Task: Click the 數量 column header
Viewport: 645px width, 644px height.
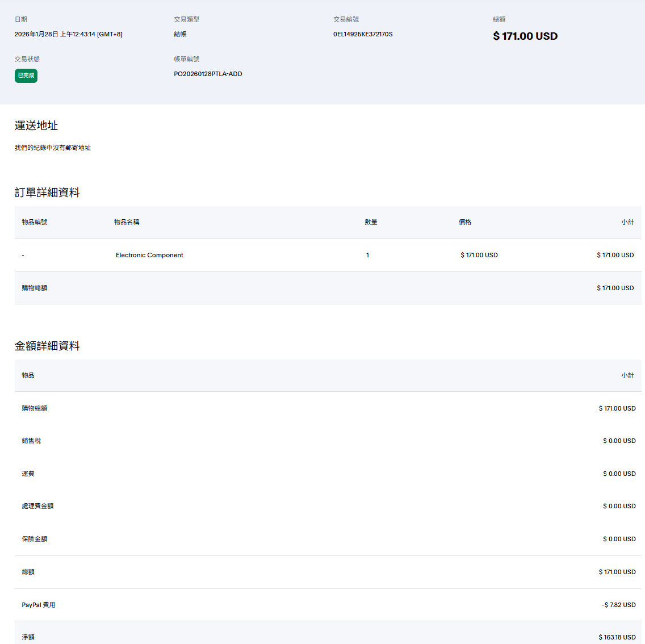Action: click(x=371, y=222)
